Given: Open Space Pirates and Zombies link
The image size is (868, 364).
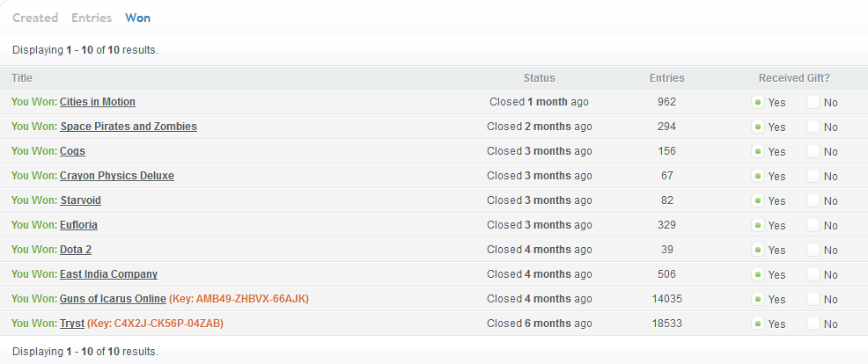Looking at the screenshot, I should pos(129,126).
